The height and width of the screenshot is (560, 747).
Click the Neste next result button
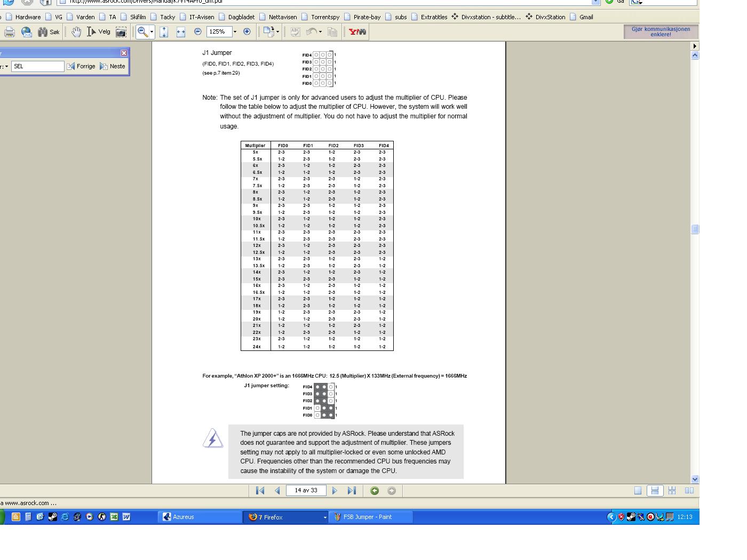[x=113, y=66]
